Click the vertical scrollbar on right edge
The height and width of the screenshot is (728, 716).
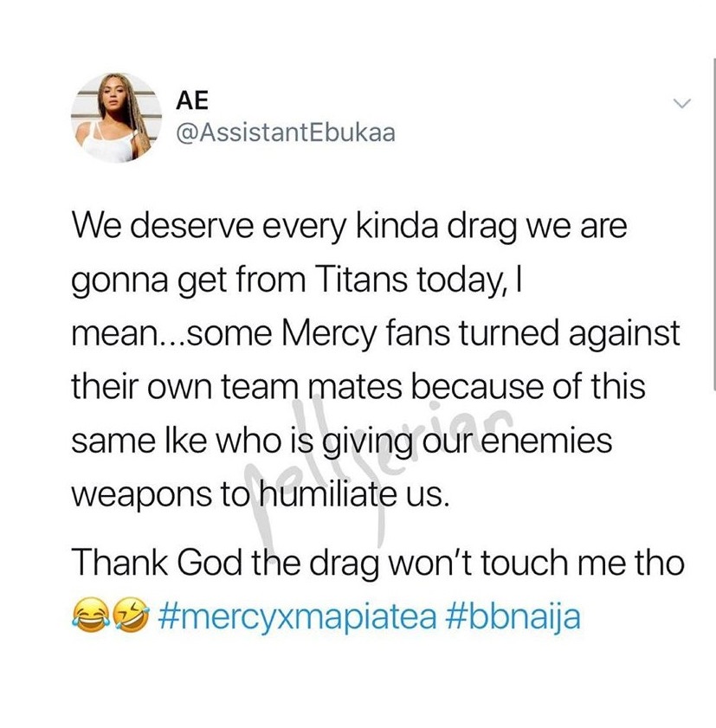point(714,225)
